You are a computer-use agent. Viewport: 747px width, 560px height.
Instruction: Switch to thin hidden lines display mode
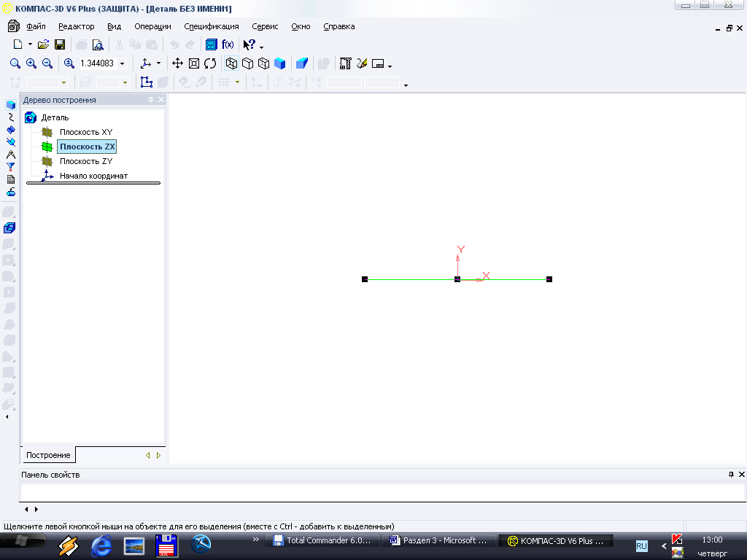click(x=263, y=63)
